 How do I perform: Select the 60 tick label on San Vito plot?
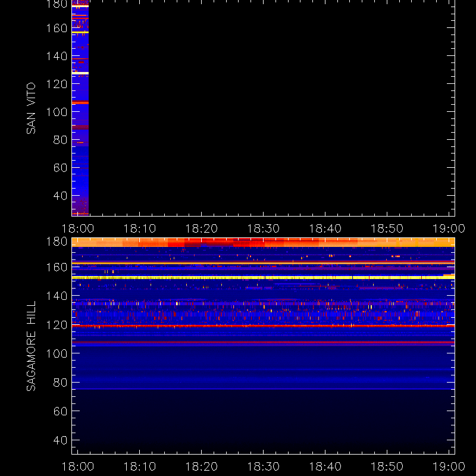tap(60, 168)
